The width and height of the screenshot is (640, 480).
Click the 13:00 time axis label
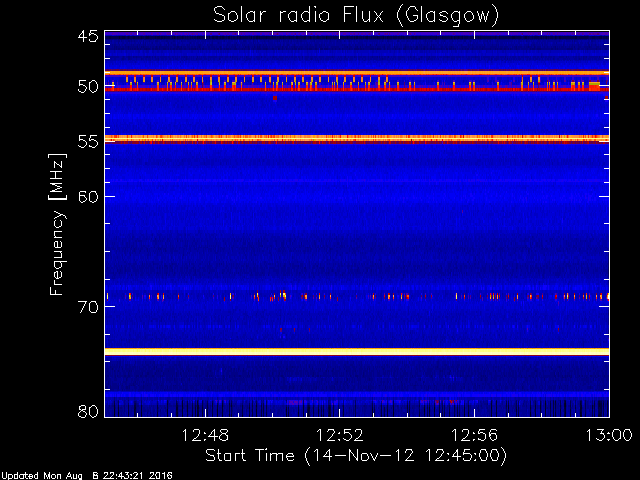(x=609, y=436)
